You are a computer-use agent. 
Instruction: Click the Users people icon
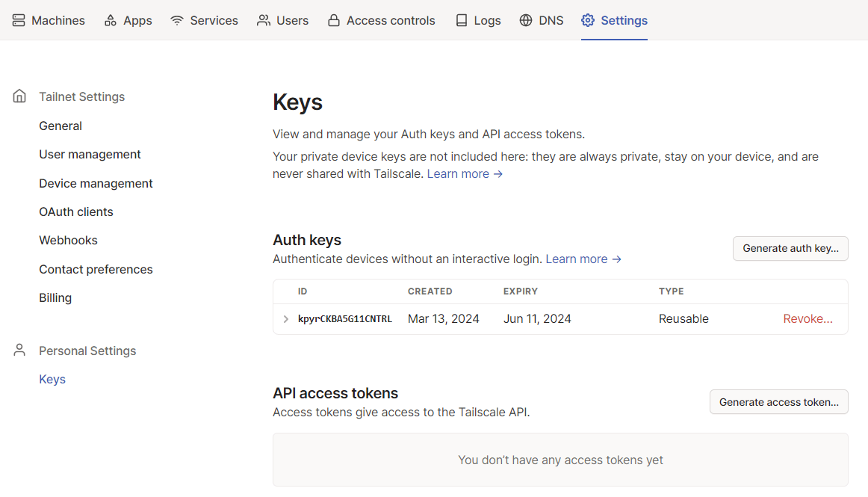(264, 20)
